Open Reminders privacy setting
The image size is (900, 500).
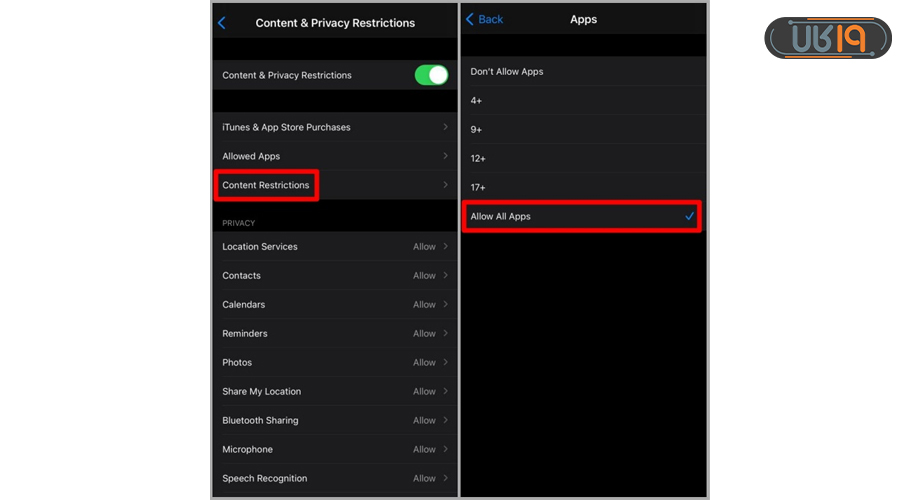point(334,334)
